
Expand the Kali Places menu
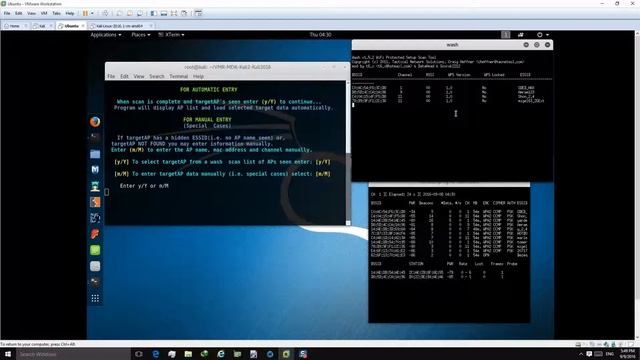tap(141, 35)
